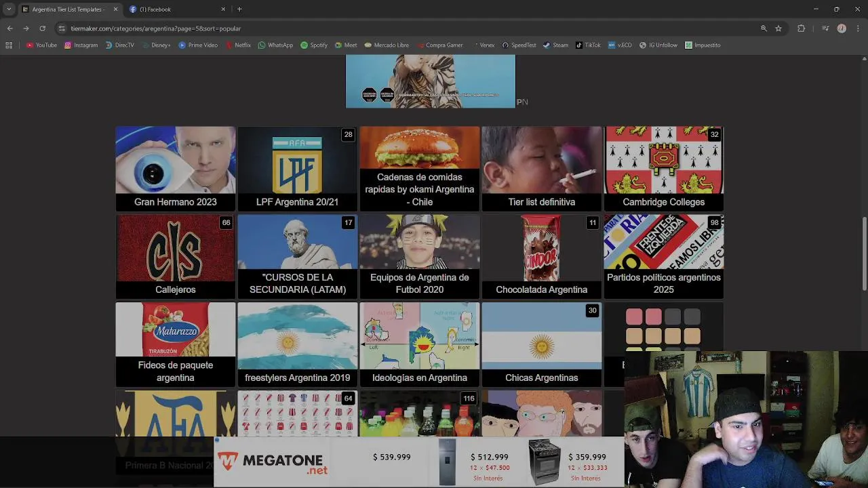
Task: Open freestylers Argentina 2019 template
Action: (x=298, y=344)
